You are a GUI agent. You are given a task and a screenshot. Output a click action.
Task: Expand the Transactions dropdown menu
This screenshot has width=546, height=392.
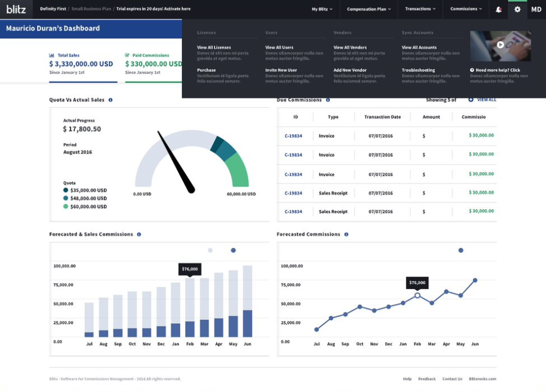pos(420,9)
